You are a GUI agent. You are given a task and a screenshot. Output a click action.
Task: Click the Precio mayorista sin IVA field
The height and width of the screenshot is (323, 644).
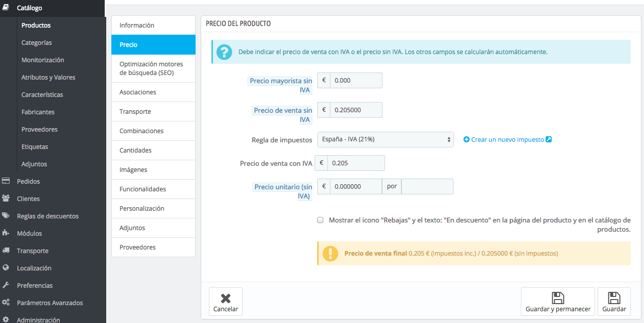coord(356,80)
